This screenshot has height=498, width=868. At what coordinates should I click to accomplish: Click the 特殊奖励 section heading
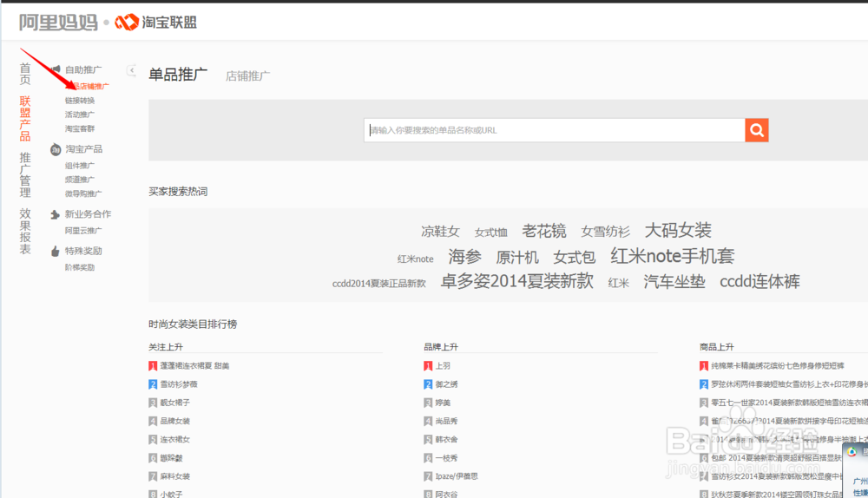tap(83, 251)
